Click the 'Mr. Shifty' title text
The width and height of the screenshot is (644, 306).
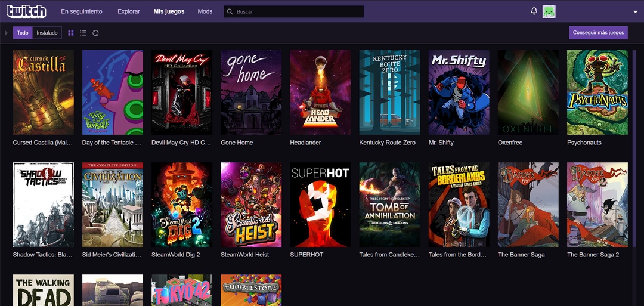pos(441,143)
